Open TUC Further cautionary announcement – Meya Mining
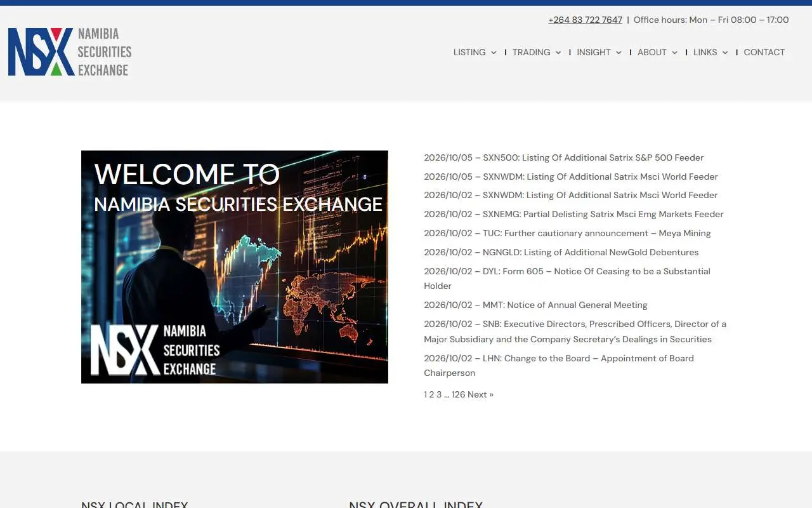This screenshot has width=812, height=508. (567, 233)
